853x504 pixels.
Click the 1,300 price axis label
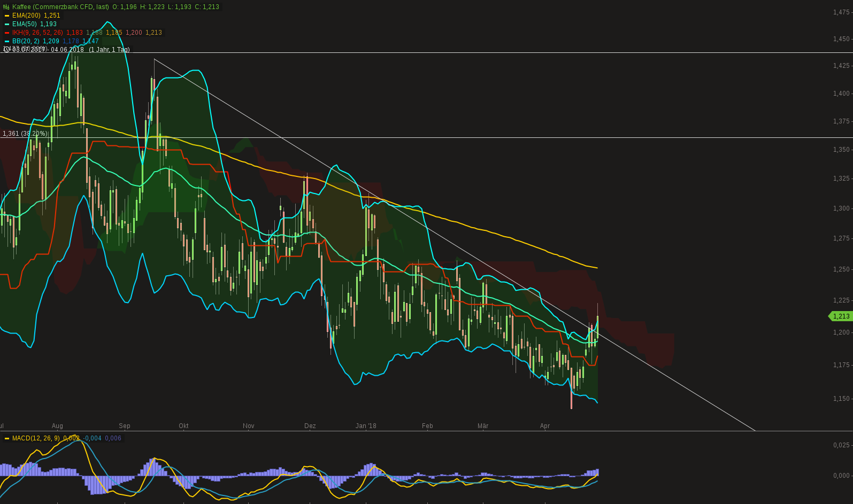point(841,208)
